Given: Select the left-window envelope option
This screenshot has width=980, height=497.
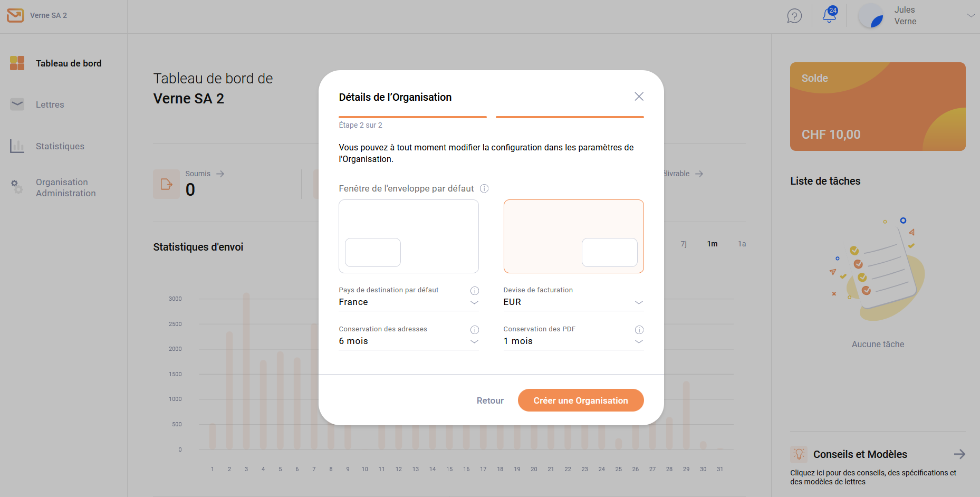Looking at the screenshot, I should pyautogui.click(x=409, y=236).
